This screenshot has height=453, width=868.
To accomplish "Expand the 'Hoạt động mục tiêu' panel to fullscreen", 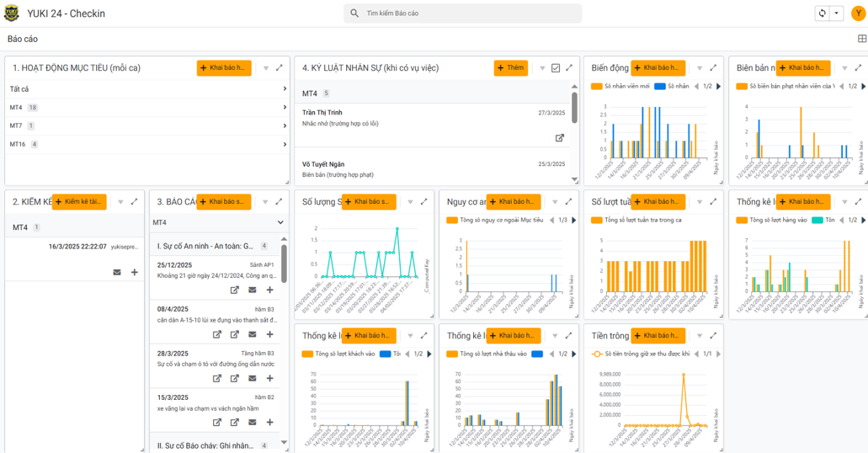I will (280, 68).
